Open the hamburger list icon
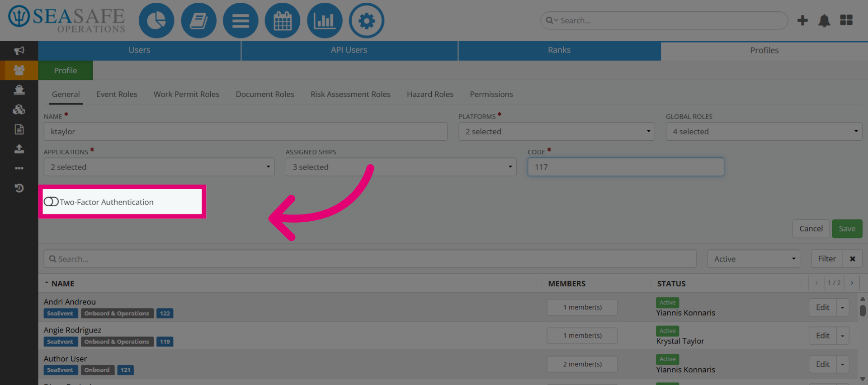This screenshot has height=385, width=868. point(241,20)
